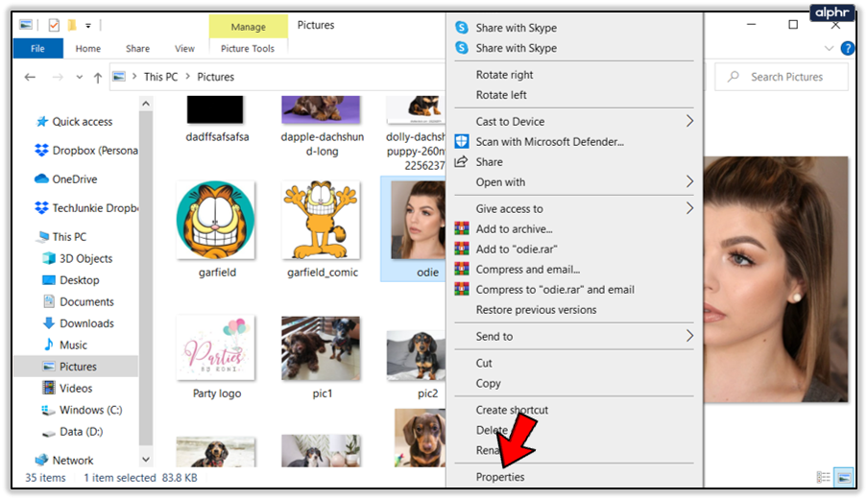Click the help question mark icon
868x500 pixels.
pos(847,48)
